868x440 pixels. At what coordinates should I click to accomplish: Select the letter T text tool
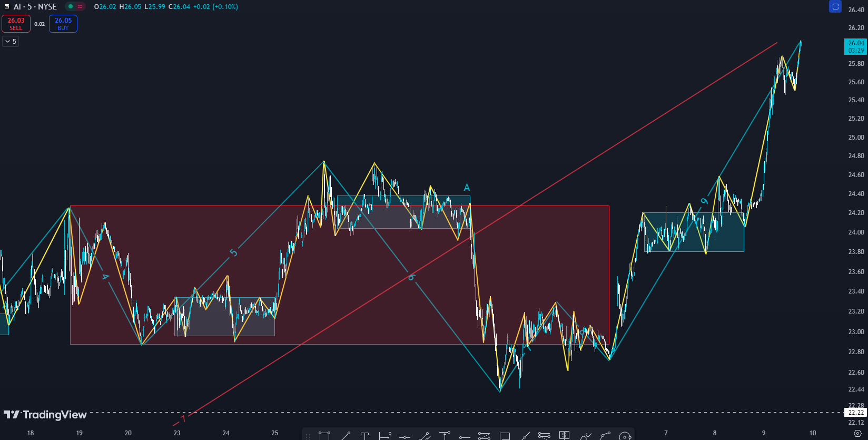(x=364, y=436)
